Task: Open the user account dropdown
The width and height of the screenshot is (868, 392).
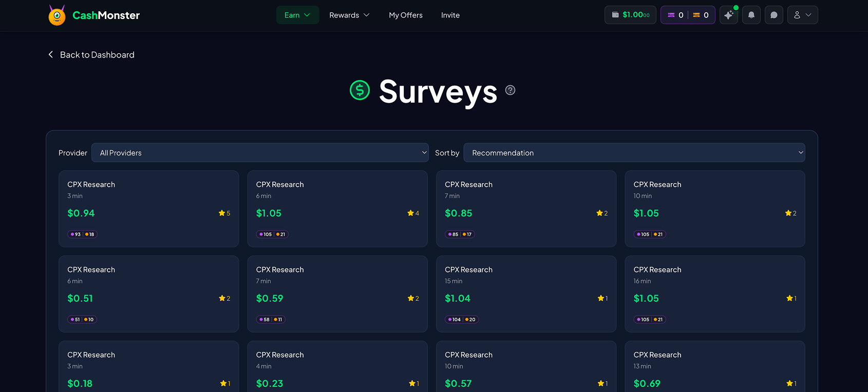Action: click(x=803, y=15)
